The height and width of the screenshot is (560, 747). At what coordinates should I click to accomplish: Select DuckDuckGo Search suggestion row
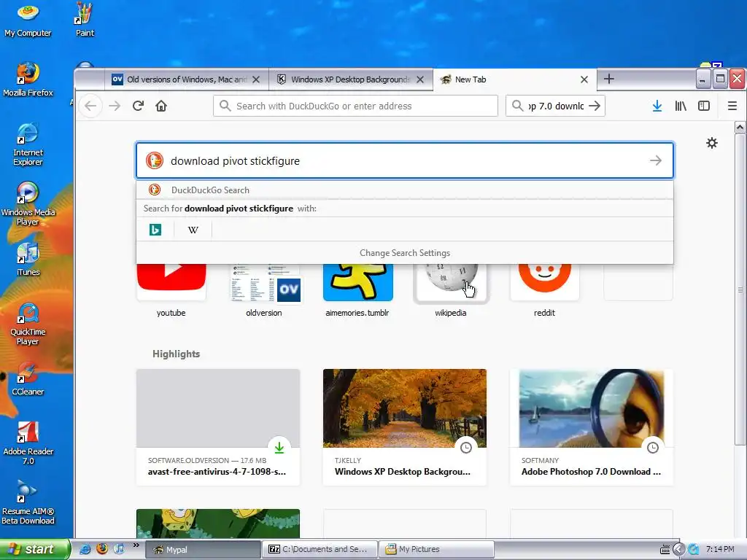pos(404,190)
